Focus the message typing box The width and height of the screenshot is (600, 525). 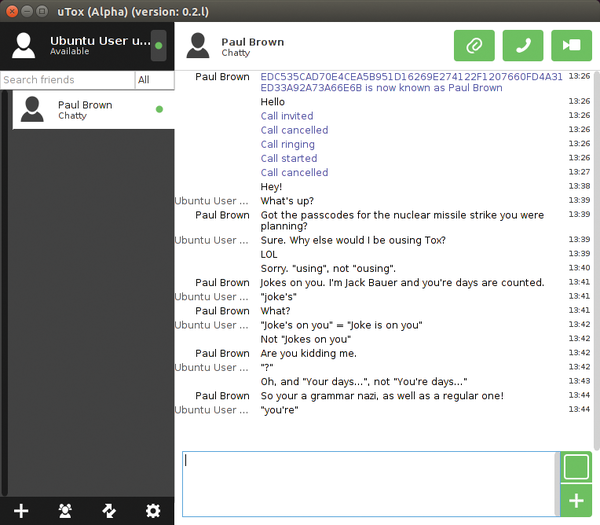[367, 484]
